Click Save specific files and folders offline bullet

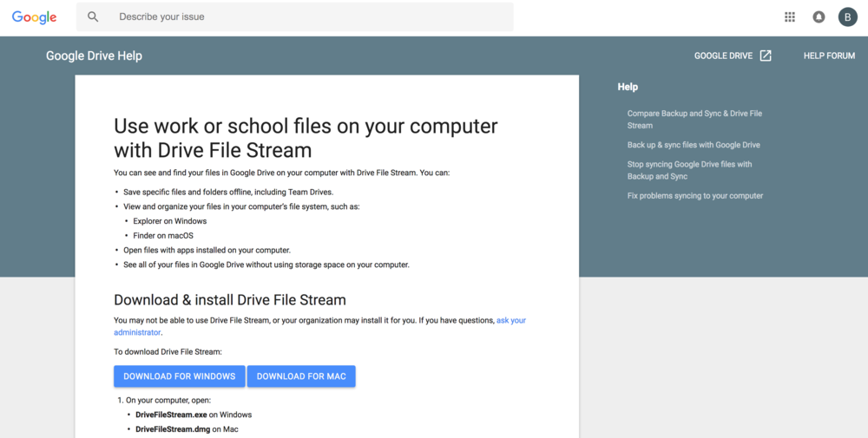coord(228,193)
